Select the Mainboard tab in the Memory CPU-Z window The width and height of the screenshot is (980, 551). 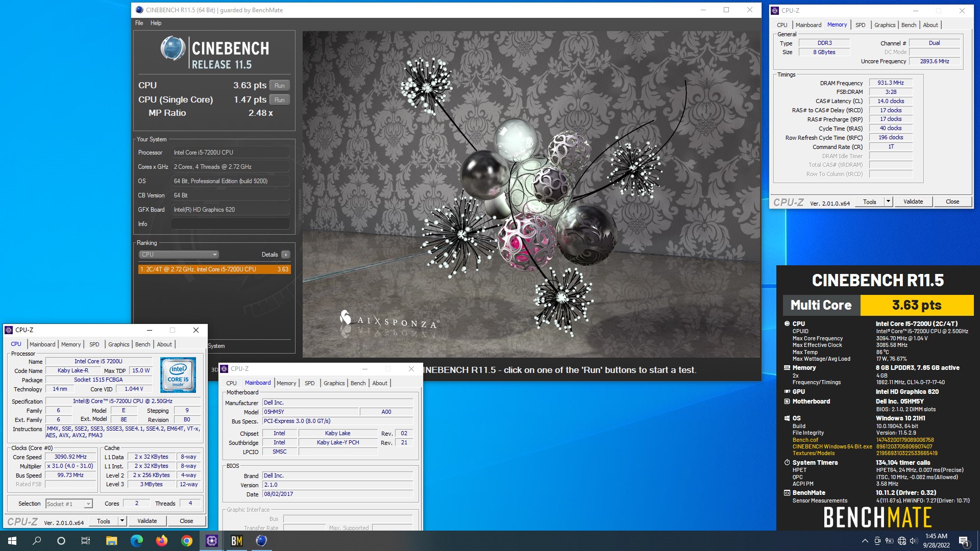point(808,25)
